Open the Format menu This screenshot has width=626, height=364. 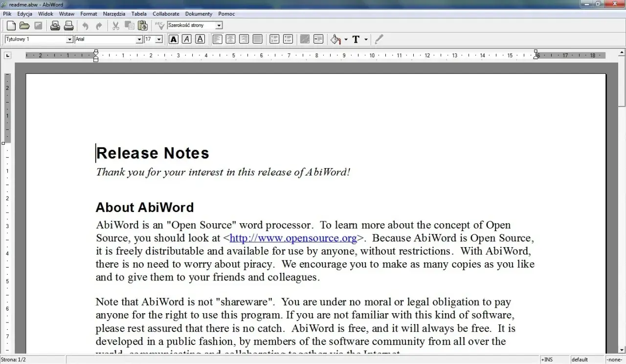(x=89, y=14)
